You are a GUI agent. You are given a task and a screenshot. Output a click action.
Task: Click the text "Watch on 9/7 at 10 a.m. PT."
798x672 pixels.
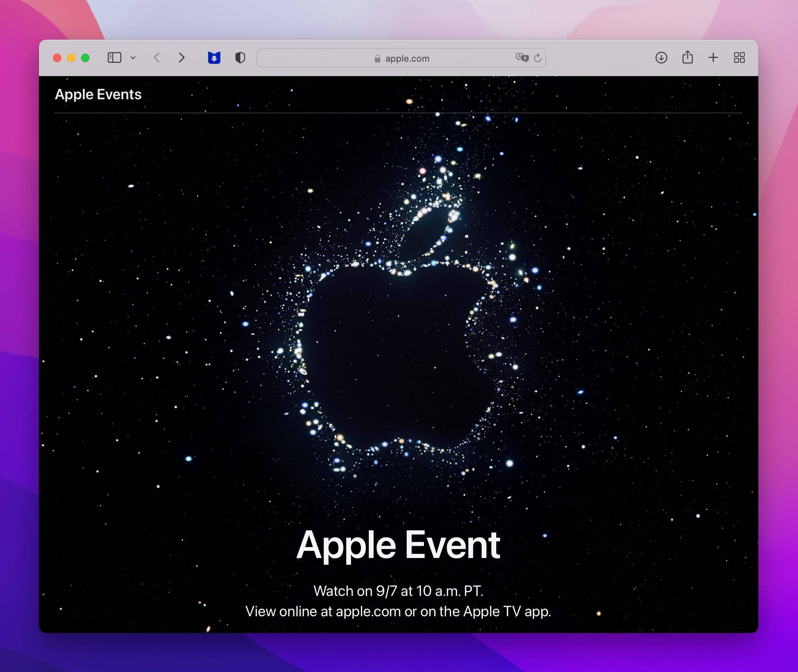(x=398, y=591)
